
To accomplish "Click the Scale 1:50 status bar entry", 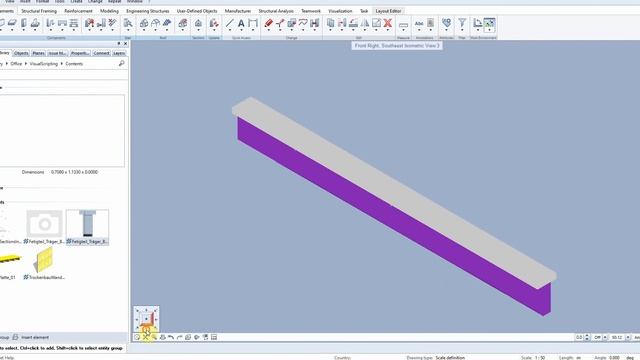I will pyautogui.click(x=533, y=358).
